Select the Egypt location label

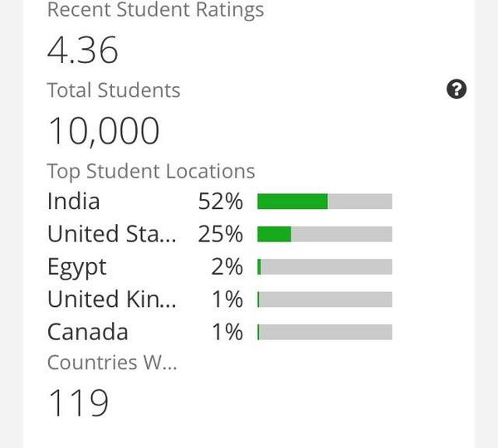tap(77, 268)
